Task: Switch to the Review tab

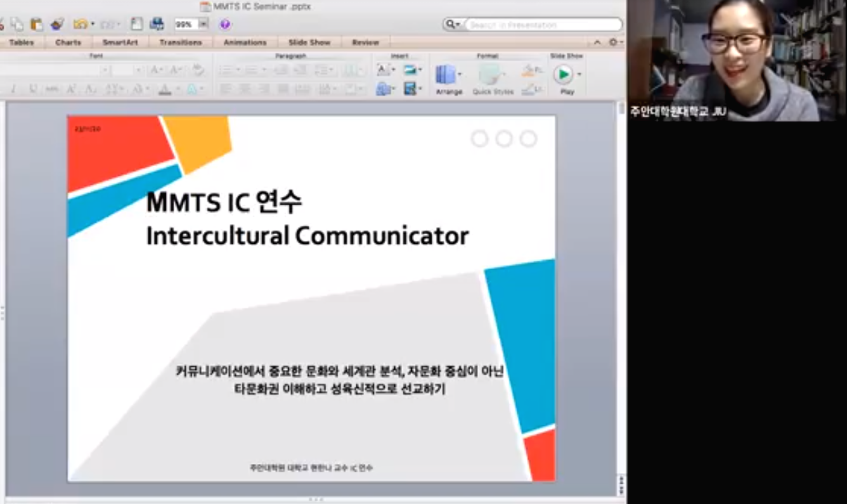Action: [366, 42]
